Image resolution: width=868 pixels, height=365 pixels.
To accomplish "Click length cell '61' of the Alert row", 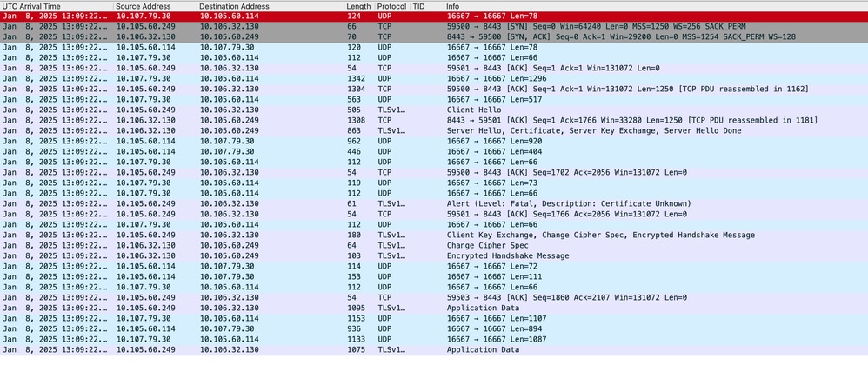I will click(x=351, y=203).
